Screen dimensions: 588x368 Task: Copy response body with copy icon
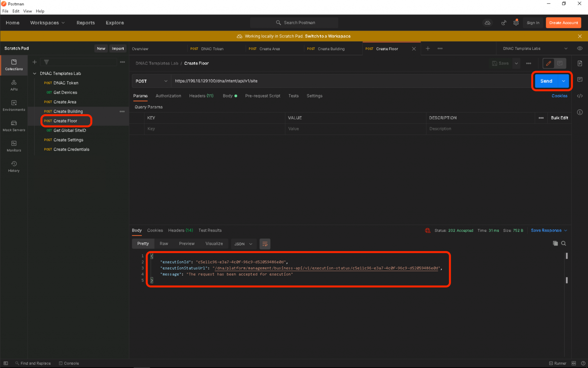coord(555,243)
